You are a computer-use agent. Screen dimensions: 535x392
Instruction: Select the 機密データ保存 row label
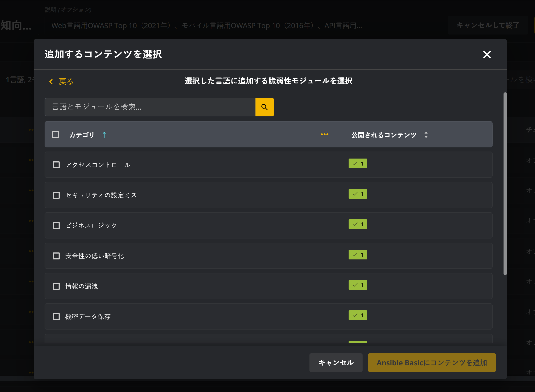(x=88, y=317)
